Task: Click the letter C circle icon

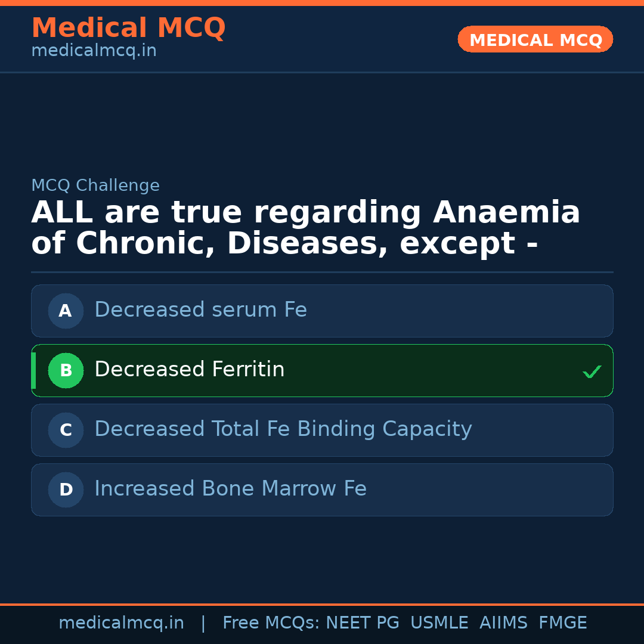Action: (66, 430)
